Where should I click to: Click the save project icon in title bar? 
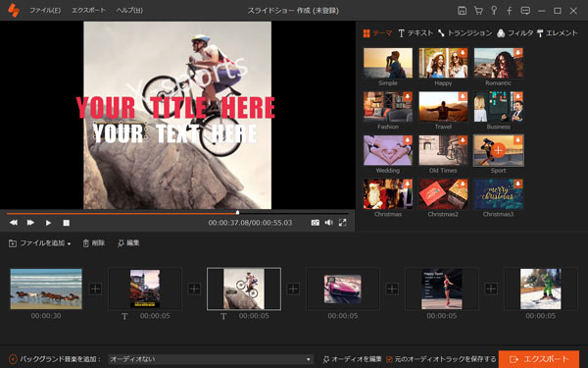(x=462, y=11)
